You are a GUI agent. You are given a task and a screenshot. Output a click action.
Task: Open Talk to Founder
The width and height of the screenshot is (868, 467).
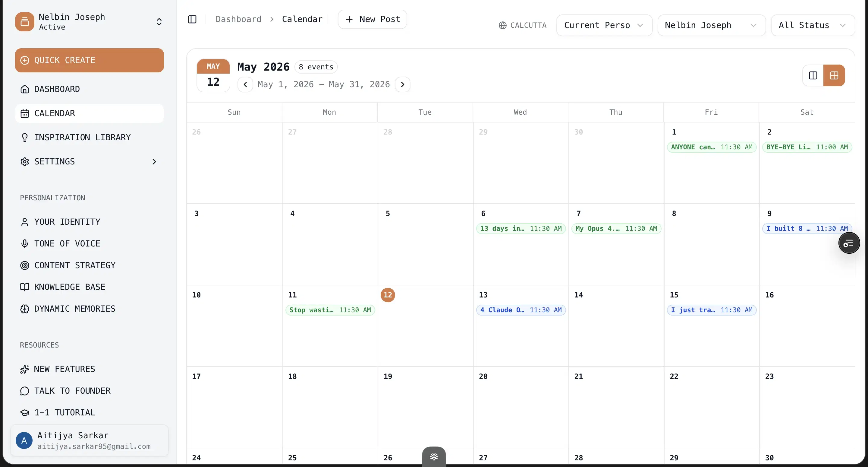pyautogui.click(x=89, y=391)
